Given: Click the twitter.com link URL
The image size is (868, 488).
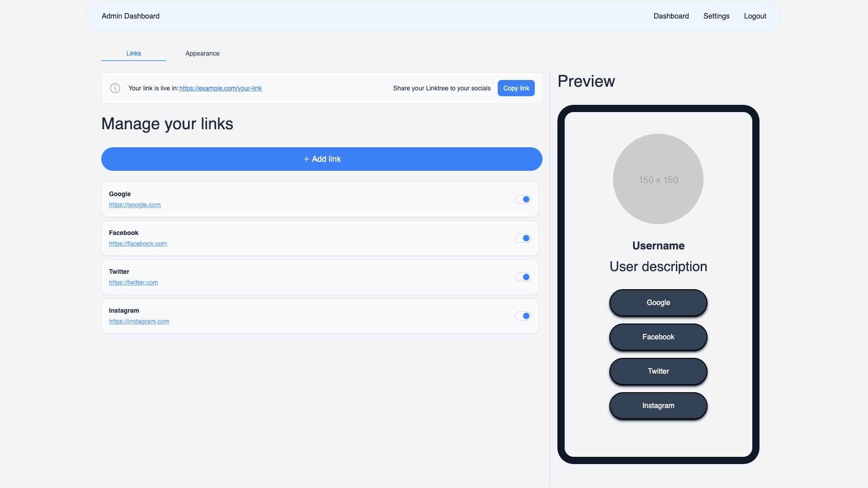Looking at the screenshot, I should coord(133,282).
